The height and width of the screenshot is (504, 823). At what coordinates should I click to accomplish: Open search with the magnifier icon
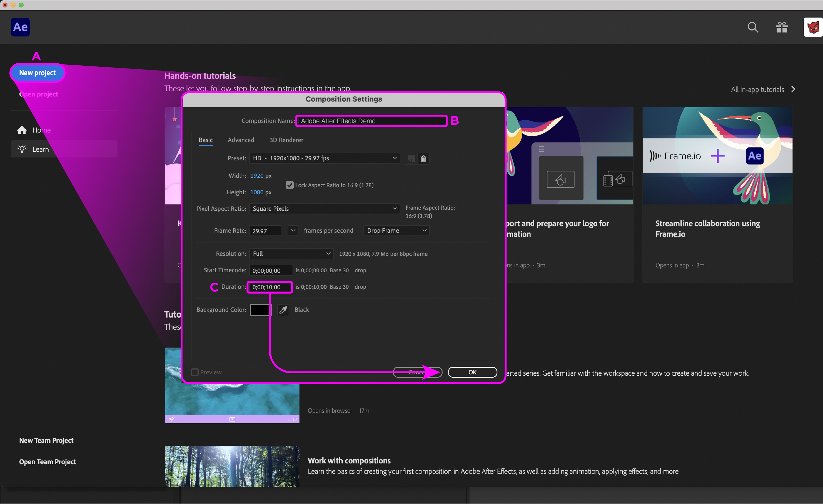(752, 27)
